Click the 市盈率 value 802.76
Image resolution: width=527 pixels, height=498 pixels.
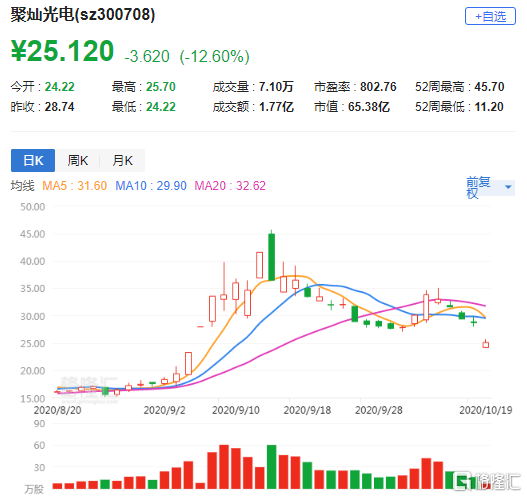(x=378, y=87)
